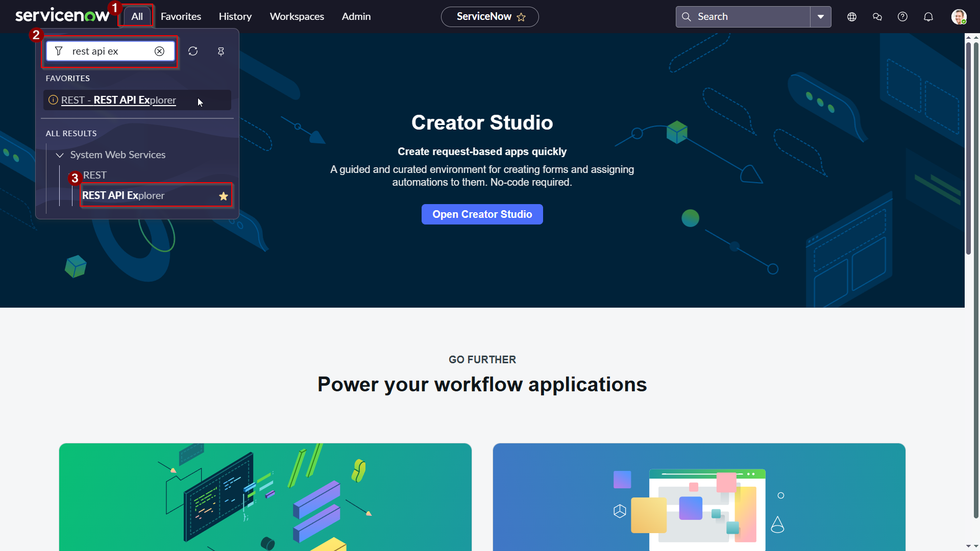Open REST - REST API Explorer favorite link
This screenshot has height=551, width=980.
[x=118, y=100]
